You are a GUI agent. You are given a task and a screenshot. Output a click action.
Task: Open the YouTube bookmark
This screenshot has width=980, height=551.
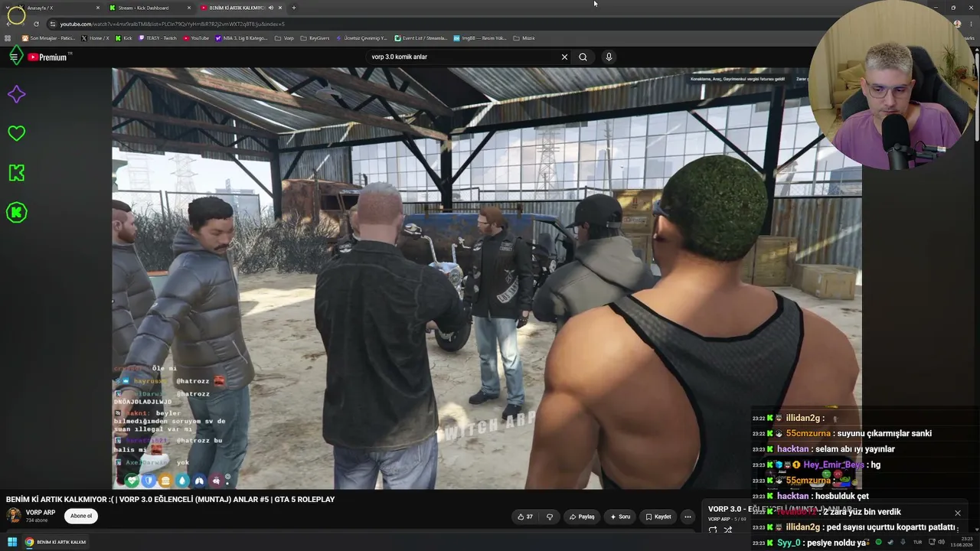tap(196, 38)
